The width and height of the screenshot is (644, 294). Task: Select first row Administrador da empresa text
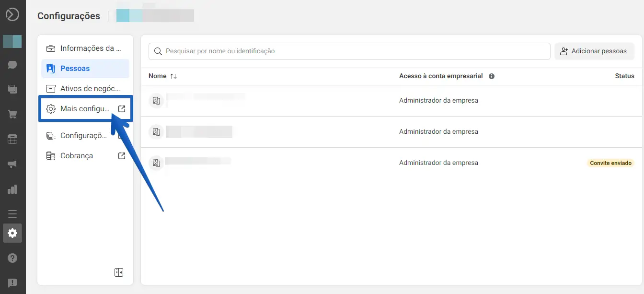[438, 101]
